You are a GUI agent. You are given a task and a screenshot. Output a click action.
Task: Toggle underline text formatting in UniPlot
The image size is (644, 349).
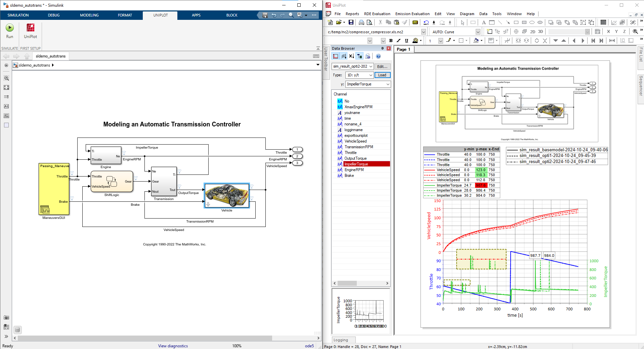406,41
